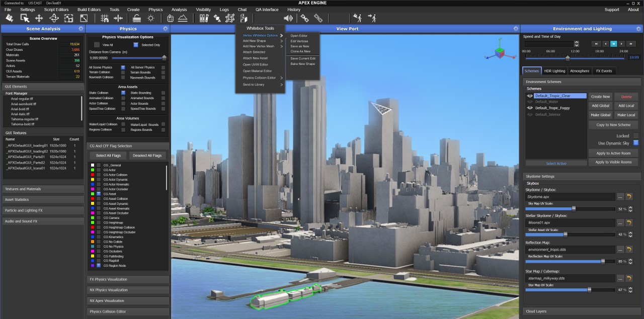Viewport: 644px width, 319px height.
Task: Switch to the HDR Lighting tab
Action: tap(555, 71)
